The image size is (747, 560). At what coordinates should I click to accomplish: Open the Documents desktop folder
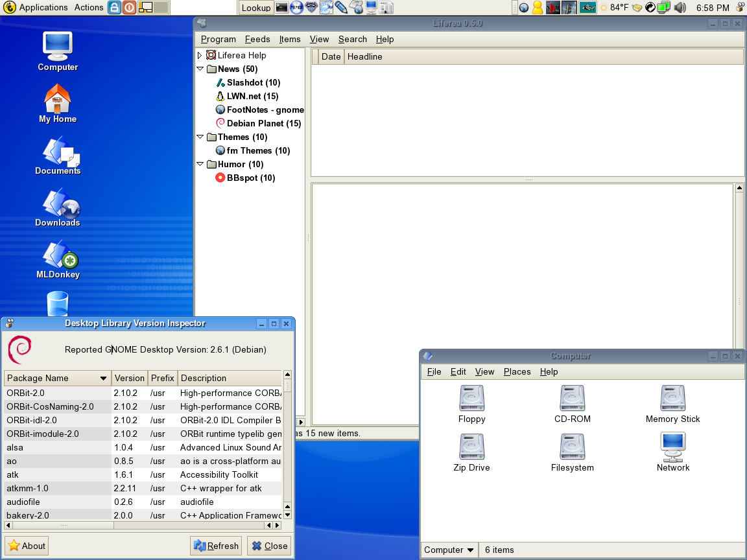pos(58,156)
